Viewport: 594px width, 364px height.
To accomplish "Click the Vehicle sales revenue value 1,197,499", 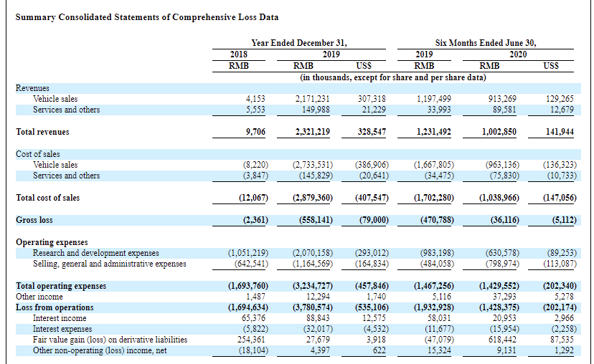I will pos(434,99).
